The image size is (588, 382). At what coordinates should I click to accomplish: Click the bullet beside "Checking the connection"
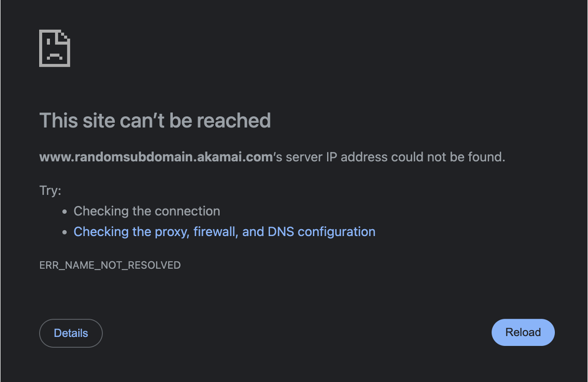tap(65, 212)
